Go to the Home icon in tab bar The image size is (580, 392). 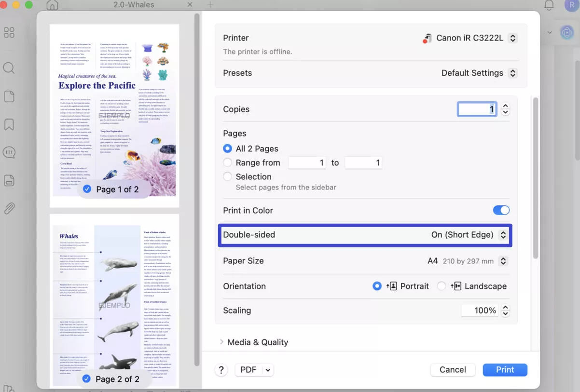(x=52, y=5)
